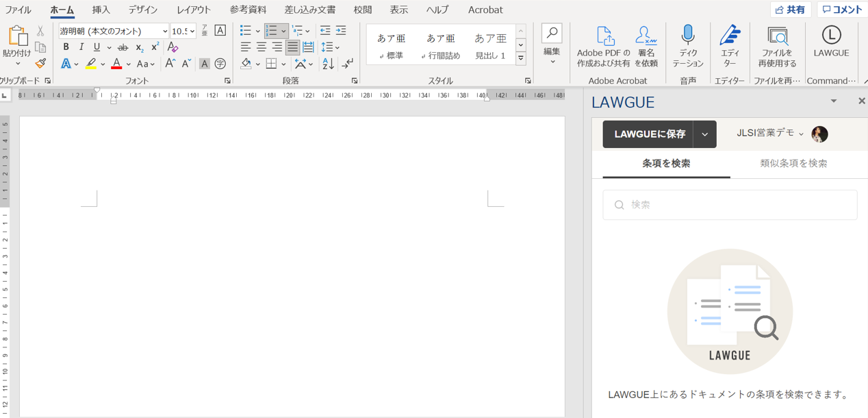This screenshot has height=418, width=868.
Task: Toggle bold formatting
Action: (66, 47)
